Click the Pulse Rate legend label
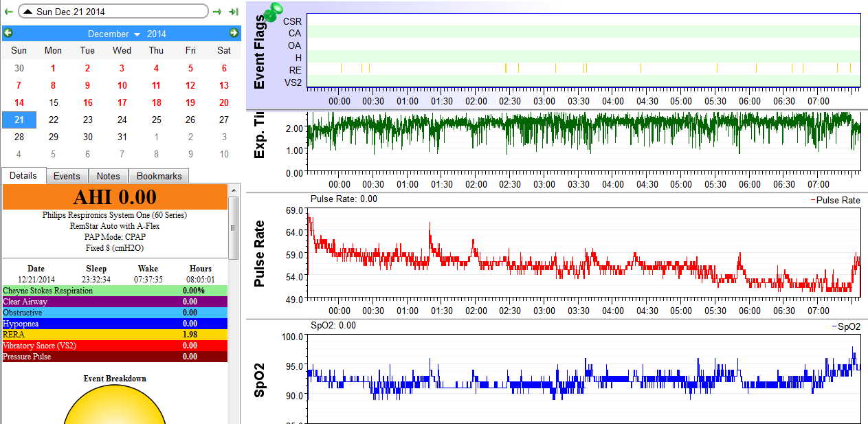This screenshot has height=424, width=868. [x=836, y=200]
